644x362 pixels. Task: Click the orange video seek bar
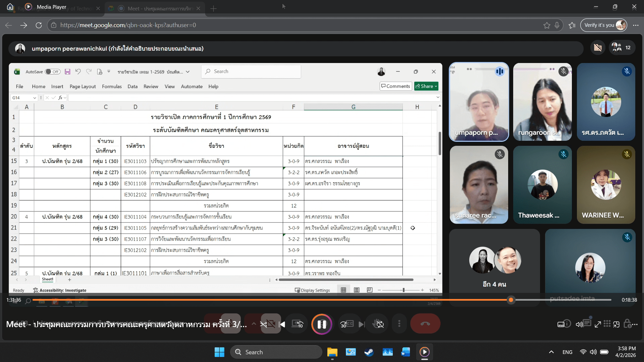[x=268, y=300]
